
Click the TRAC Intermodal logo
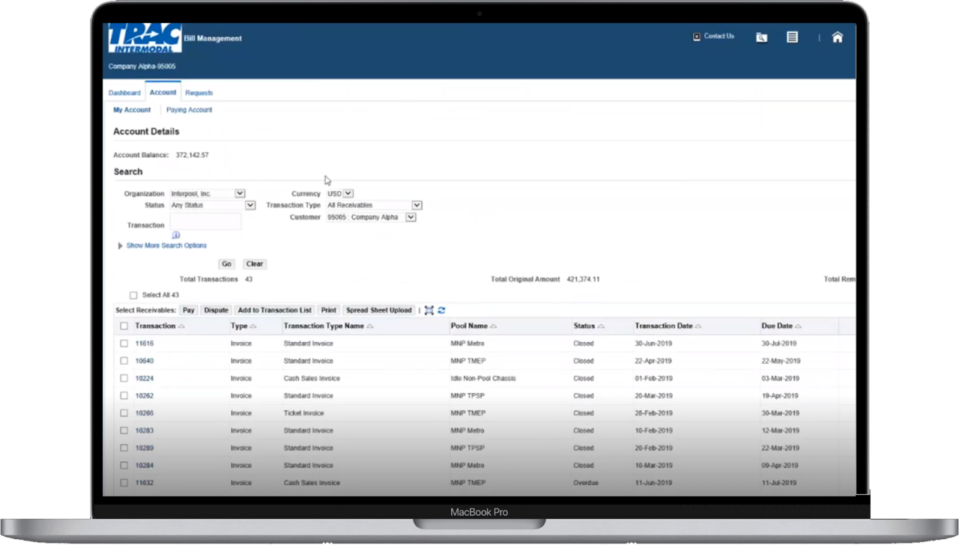(x=144, y=36)
